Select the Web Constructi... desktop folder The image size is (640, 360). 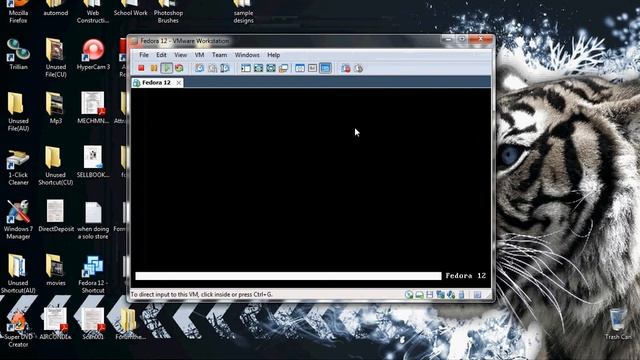93,11
